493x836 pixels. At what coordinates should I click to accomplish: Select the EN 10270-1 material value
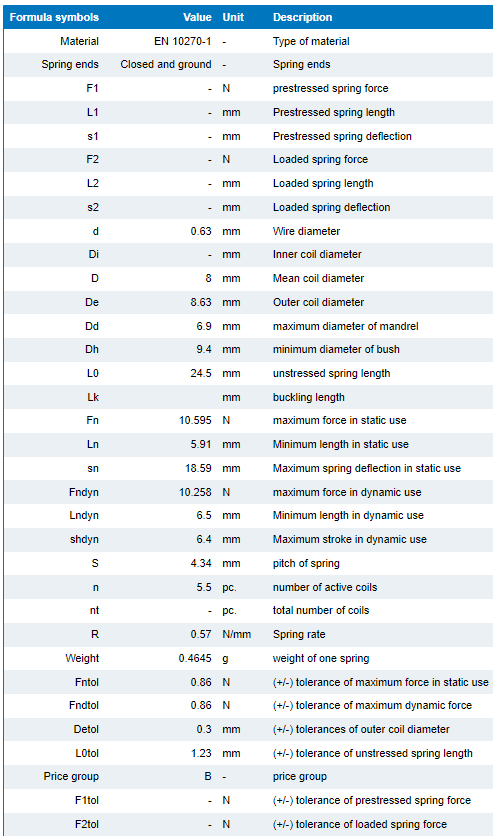point(183,41)
